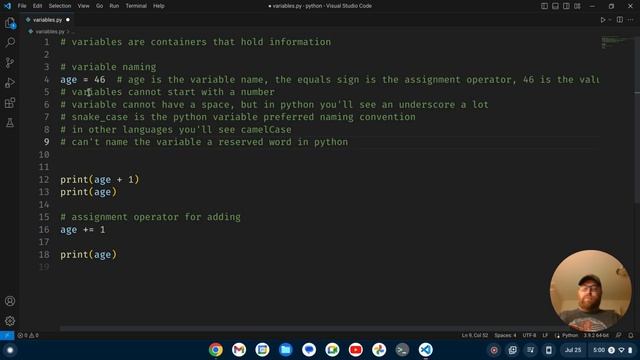The height and width of the screenshot is (360, 640).
Task: Click the Ln 9, Col 52 position indicator
Action: (475, 335)
